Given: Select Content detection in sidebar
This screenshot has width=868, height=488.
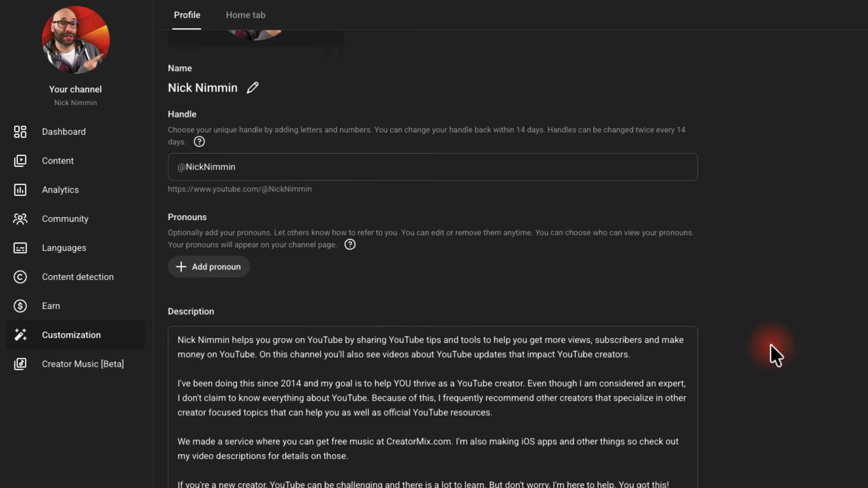Looking at the screenshot, I should (x=78, y=277).
